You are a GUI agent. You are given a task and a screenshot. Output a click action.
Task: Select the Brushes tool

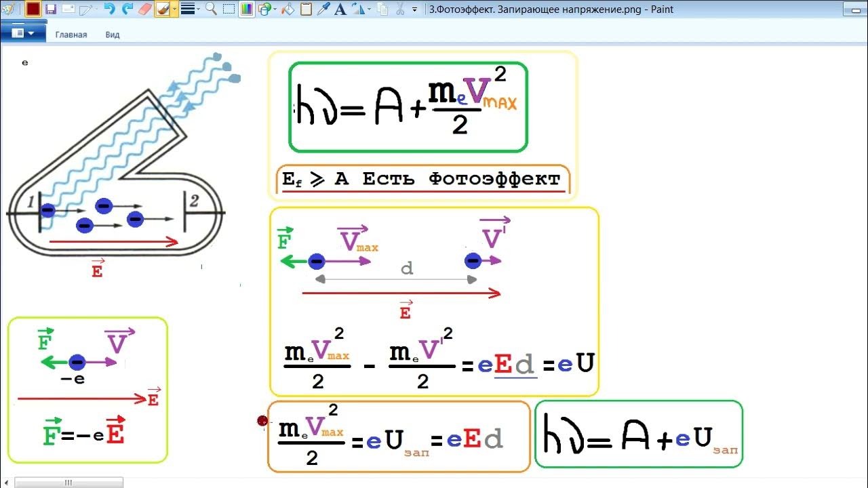pyautogui.click(x=163, y=9)
